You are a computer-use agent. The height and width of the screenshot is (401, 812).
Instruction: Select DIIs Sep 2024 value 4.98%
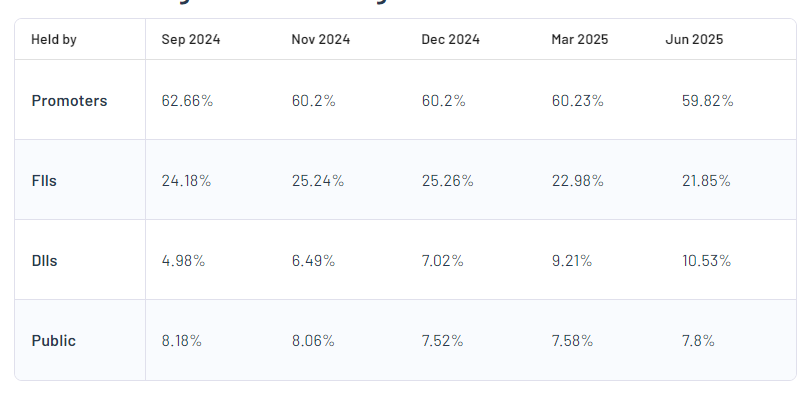point(183,261)
